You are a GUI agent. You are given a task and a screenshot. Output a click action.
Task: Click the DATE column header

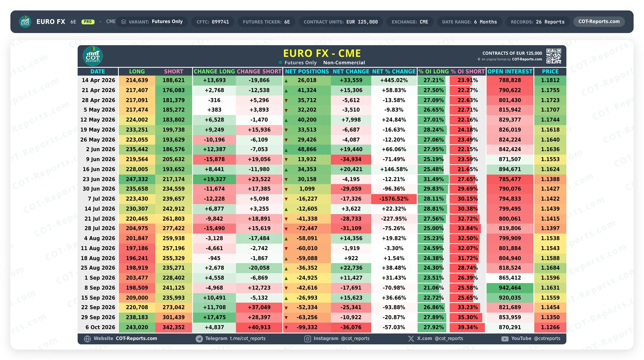(x=98, y=71)
